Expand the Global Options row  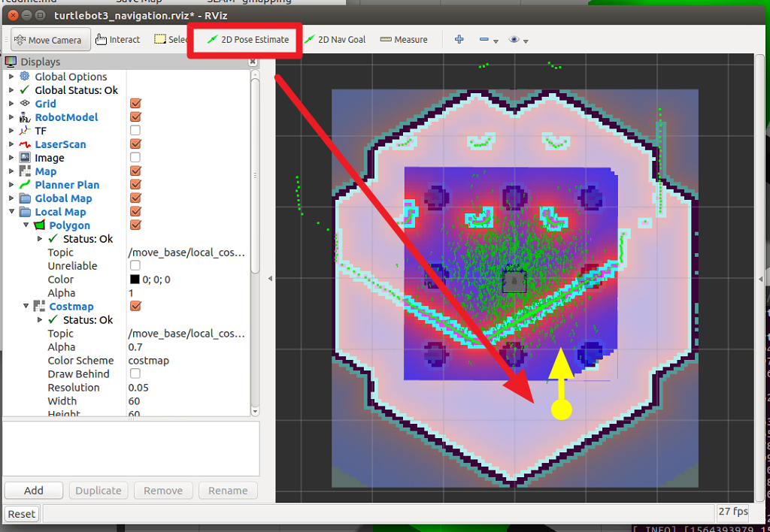11,77
